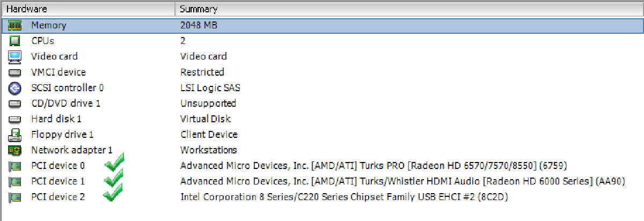Screen dimensions: 644x221
Task: Click the Network adapter 1 icon
Action: point(14,150)
